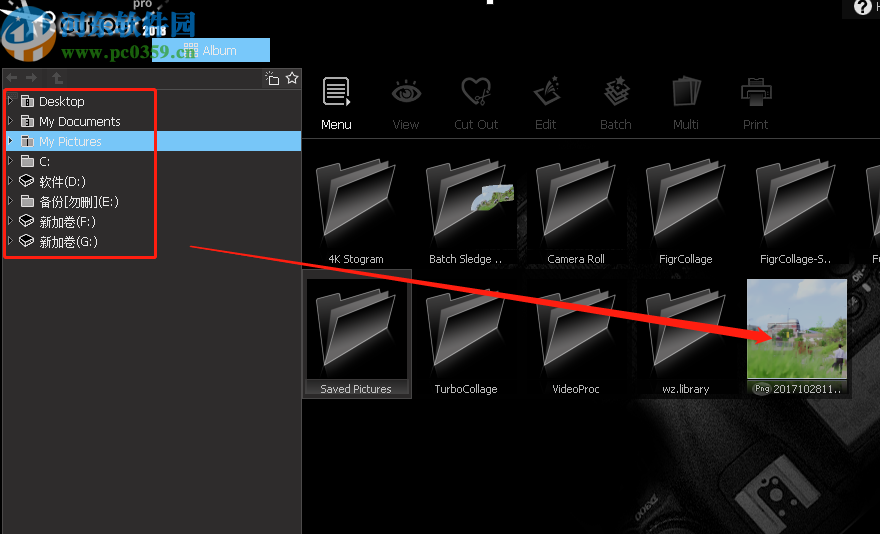Expand the 备份[勿删](E:) drive node
880x534 pixels.
[11, 201]
